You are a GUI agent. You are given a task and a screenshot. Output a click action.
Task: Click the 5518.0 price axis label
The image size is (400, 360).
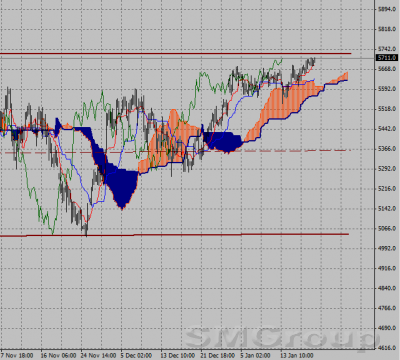coord(387,109)
